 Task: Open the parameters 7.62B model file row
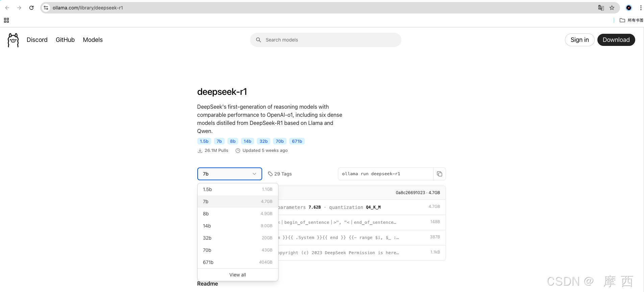tap(362, 207)
